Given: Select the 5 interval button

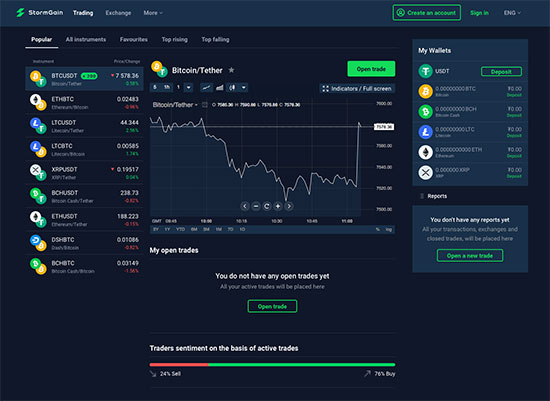Looking at the screenshot, I should [155, 87].
